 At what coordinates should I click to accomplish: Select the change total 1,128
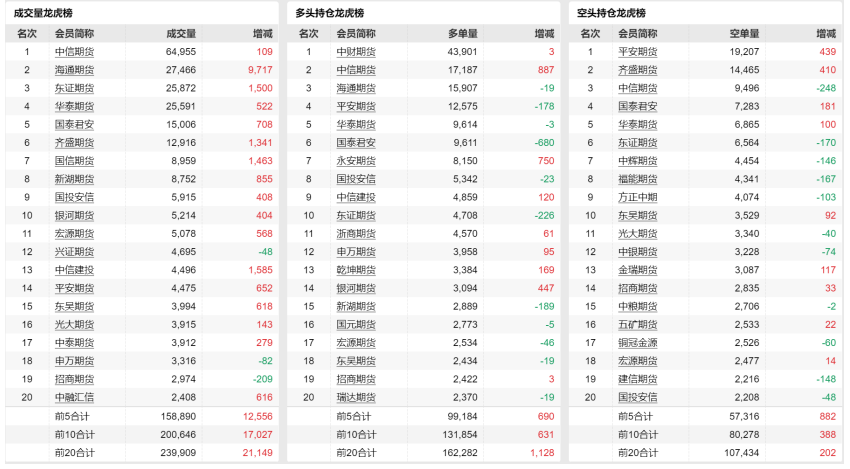[x=542, y=453]
